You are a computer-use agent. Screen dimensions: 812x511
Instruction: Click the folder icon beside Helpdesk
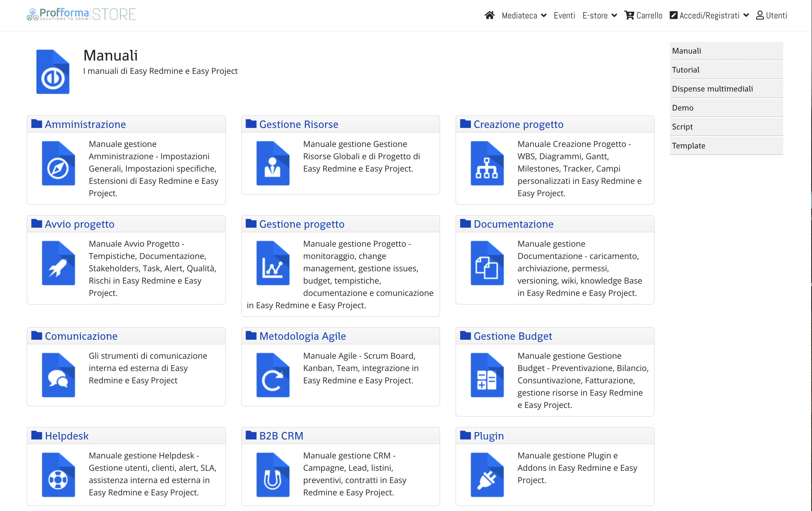(x=37, y=435)
